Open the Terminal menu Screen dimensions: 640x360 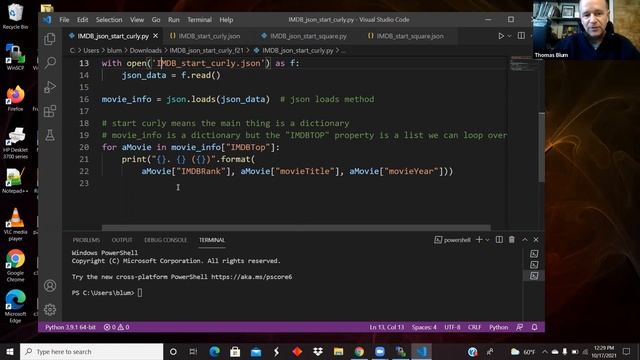coord(199,20)
